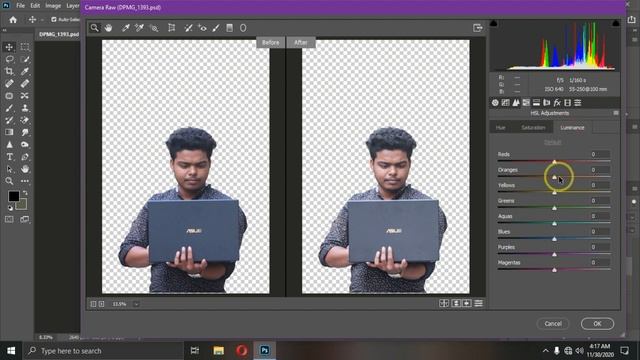640x360 pixels.
Task: Cycle Before/After view mode button
Action: (444, 303)
